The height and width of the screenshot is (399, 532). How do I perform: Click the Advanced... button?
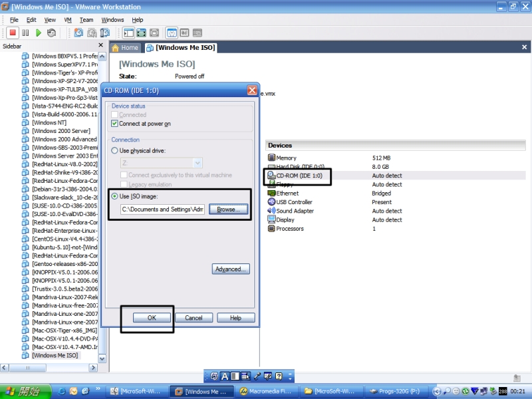(x=231, y=269)
